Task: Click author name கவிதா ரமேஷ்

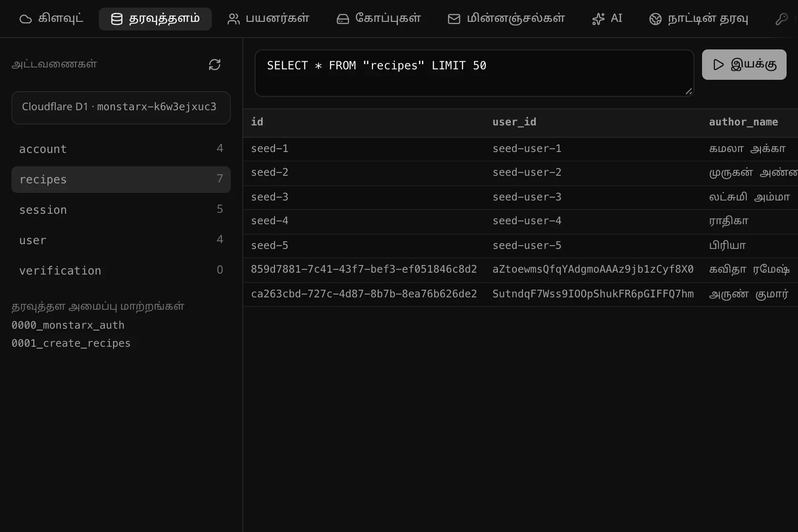Action: pos(750,269)
